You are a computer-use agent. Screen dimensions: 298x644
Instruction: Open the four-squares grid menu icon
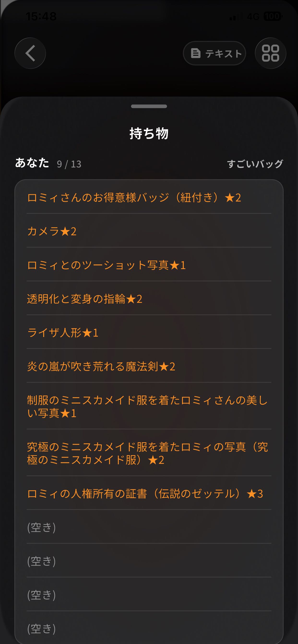click(x=270, y=53)
